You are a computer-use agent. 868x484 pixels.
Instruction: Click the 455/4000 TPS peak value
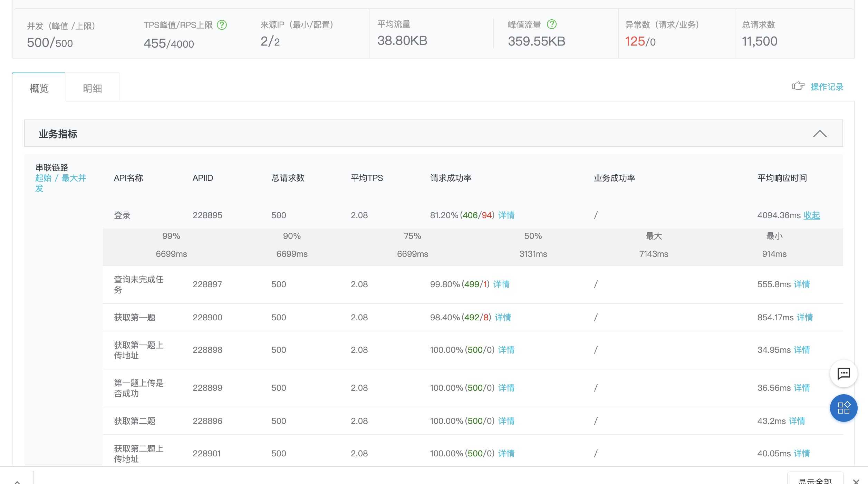click(x=168, y=43)
